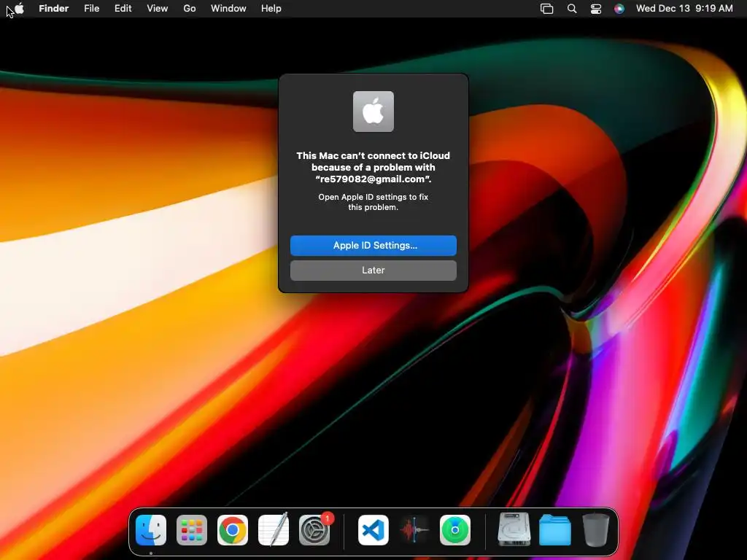Screen dimensions: 747x560
Task: Open the Finder menu in menu bar
Action: tap(54, 9)
